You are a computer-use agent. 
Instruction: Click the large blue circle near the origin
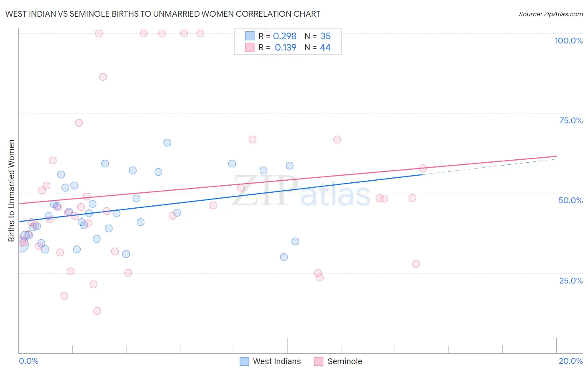click(20, 244)
